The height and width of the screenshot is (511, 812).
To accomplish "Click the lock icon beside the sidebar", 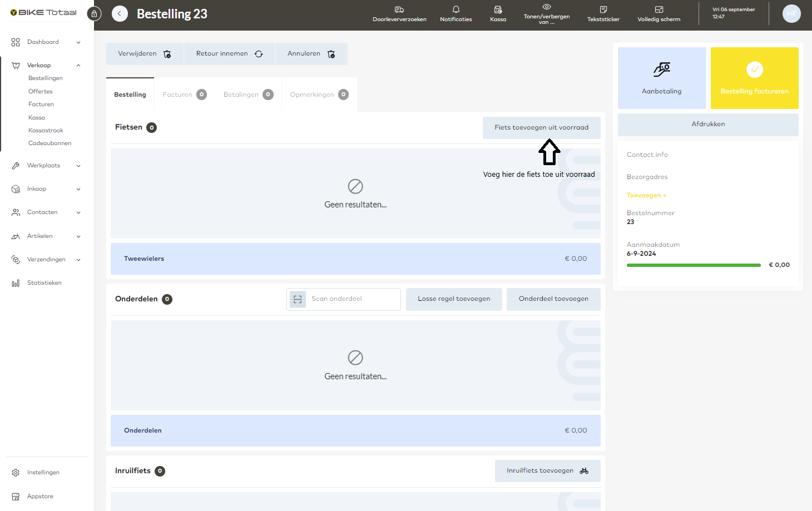I will 94,14.
